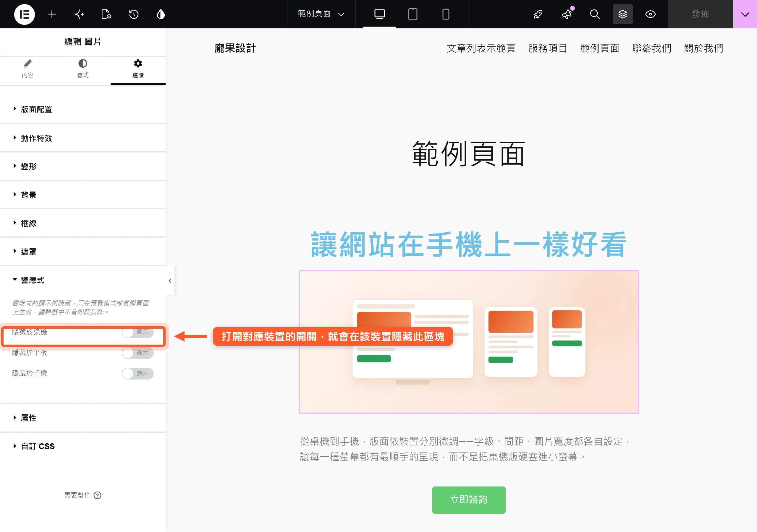The width and height of the screenshot is (757, 532).
Task: Collapse the 響應式 section
Action: point(83,280)
